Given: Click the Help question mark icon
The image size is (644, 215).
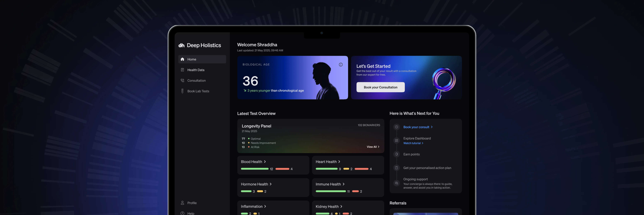Looking at the screenshot, I should point(182,213).
